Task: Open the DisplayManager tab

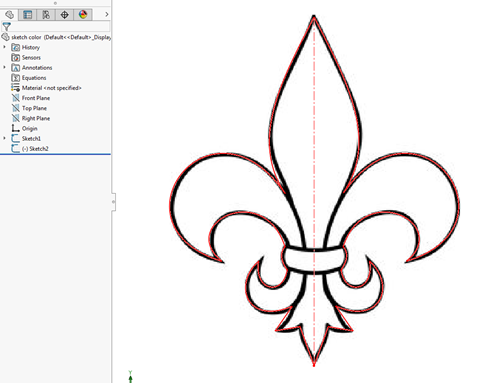Action: click(x=83, y=15)
